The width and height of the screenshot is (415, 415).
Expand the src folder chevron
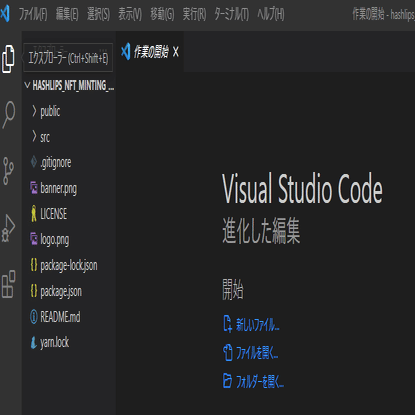point(34,136)
